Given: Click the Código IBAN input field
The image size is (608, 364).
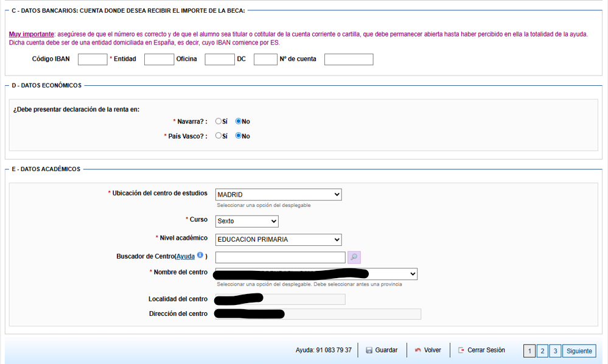Looking at the screenshot, I should point(93,59).
